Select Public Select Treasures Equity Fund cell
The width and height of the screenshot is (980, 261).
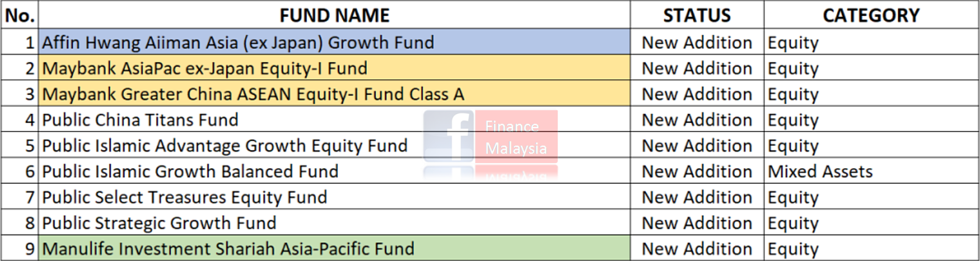pyautogui.click(x=184, y=197)
